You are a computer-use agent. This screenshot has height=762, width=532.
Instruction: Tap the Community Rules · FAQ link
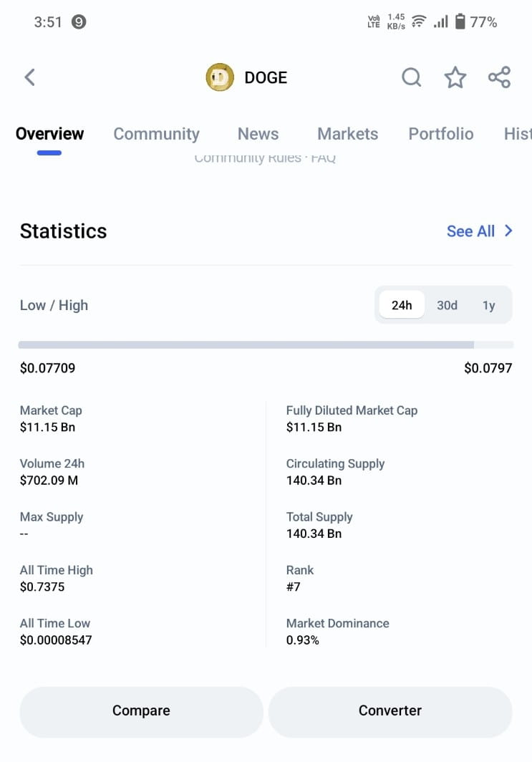click(265, 158)
